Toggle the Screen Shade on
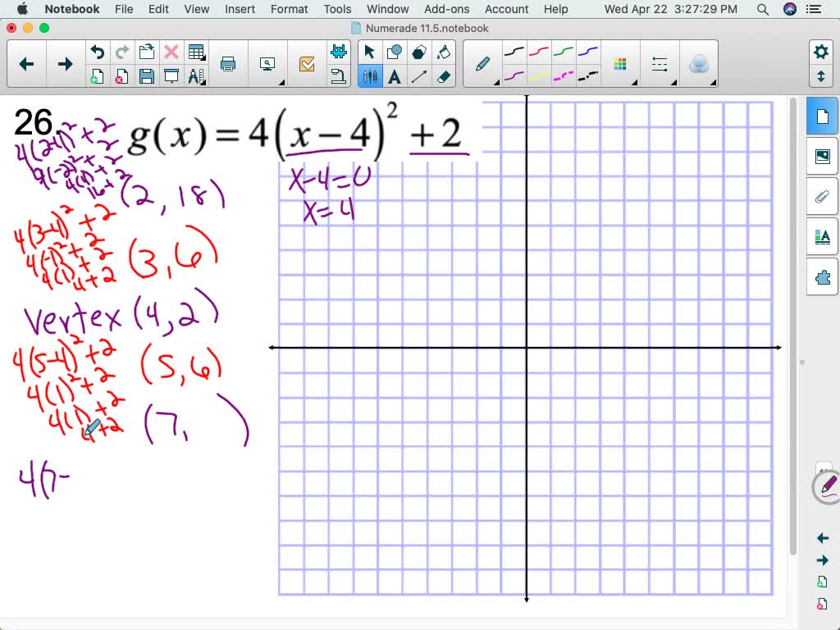The width and height of the screenshot is (840, 630). (172, 75)
